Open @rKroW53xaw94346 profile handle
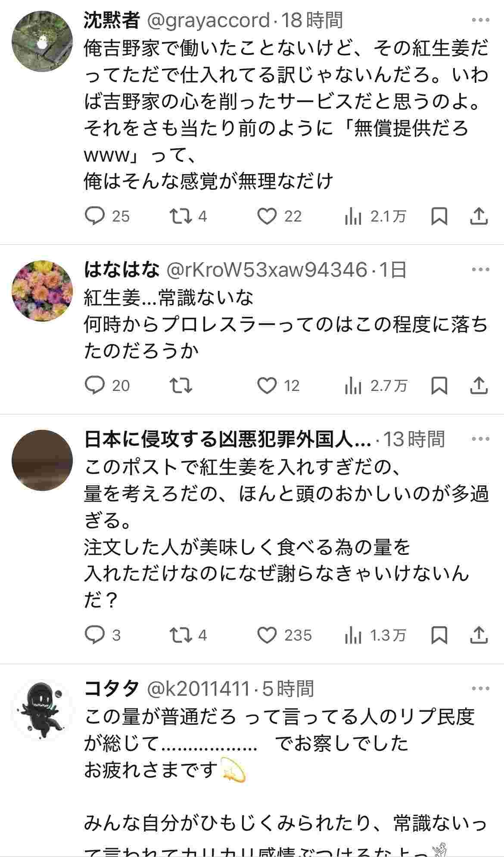This screenshot has width=504, height=857. pos(267,270)
